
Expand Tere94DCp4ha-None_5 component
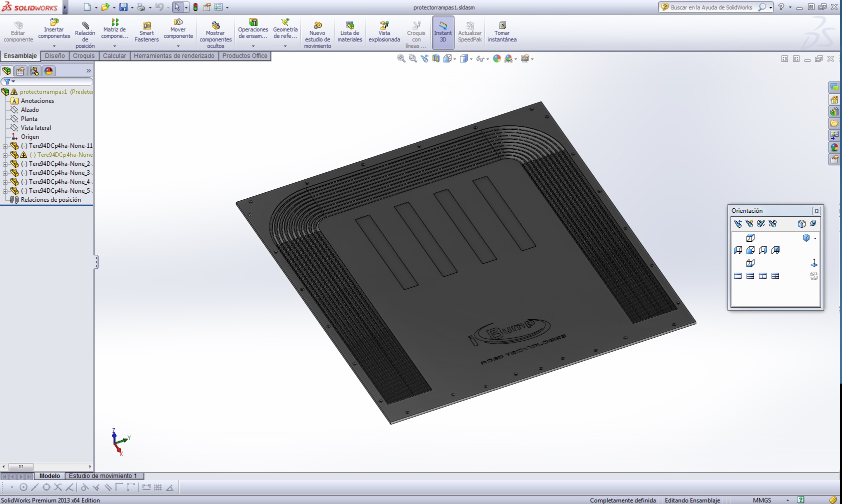pyautogui.click(x=5, y=191)
